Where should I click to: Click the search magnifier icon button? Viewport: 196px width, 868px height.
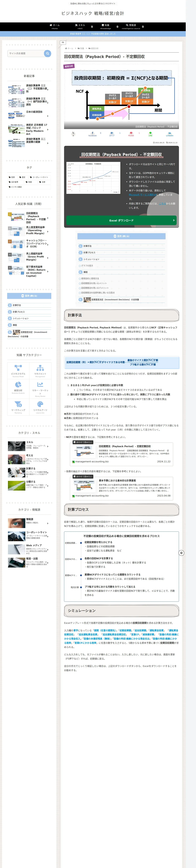(47, 53)
